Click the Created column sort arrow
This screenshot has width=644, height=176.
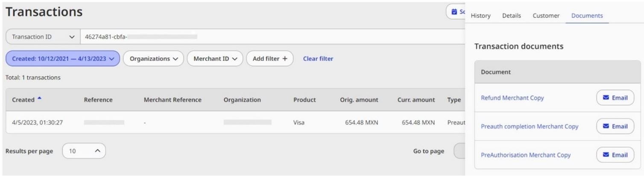40,99
